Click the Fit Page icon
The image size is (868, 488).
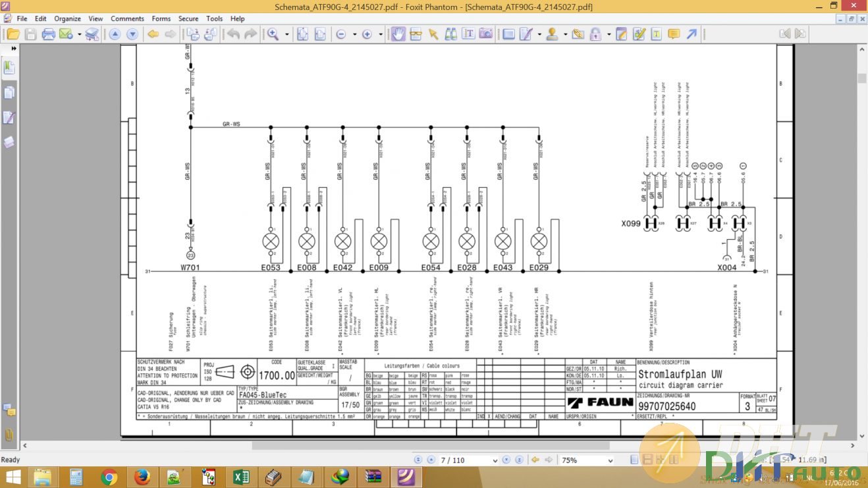pos(302,34)
